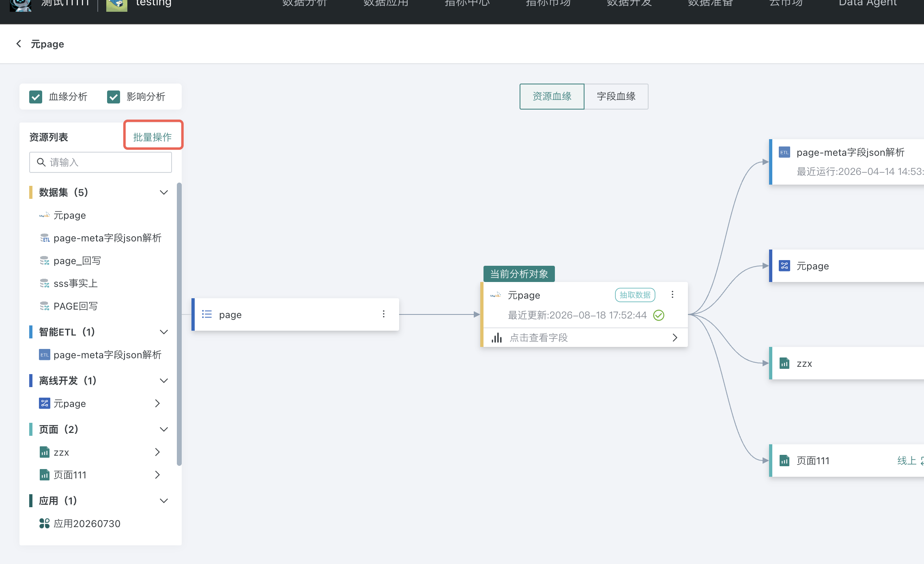Click the list icon on the page node

click(x=207, y=314)
